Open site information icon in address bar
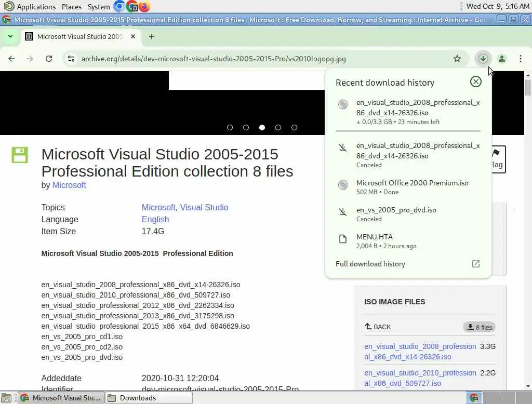This screenshot has width=532, height=404. coord(71,59)
